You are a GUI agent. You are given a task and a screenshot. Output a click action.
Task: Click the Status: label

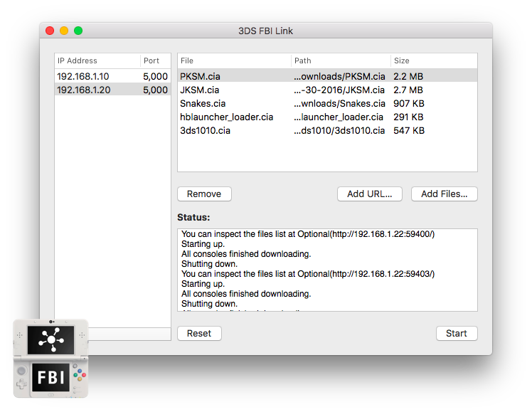coord(193,218)
